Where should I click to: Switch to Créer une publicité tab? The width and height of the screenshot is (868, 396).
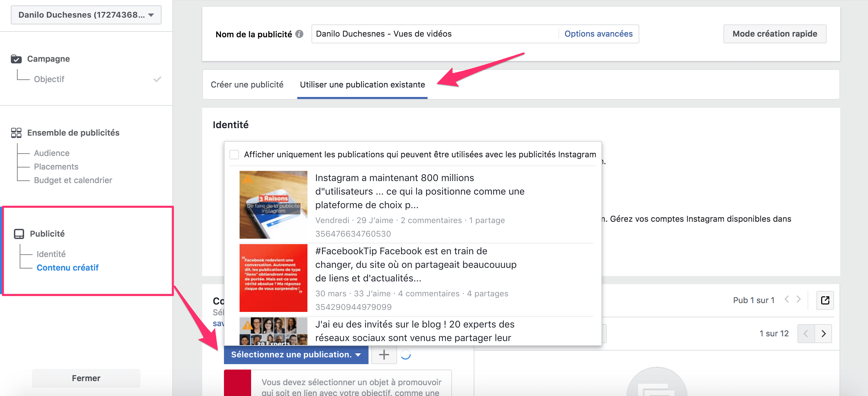pyautogui.click(x=247, y=84)
